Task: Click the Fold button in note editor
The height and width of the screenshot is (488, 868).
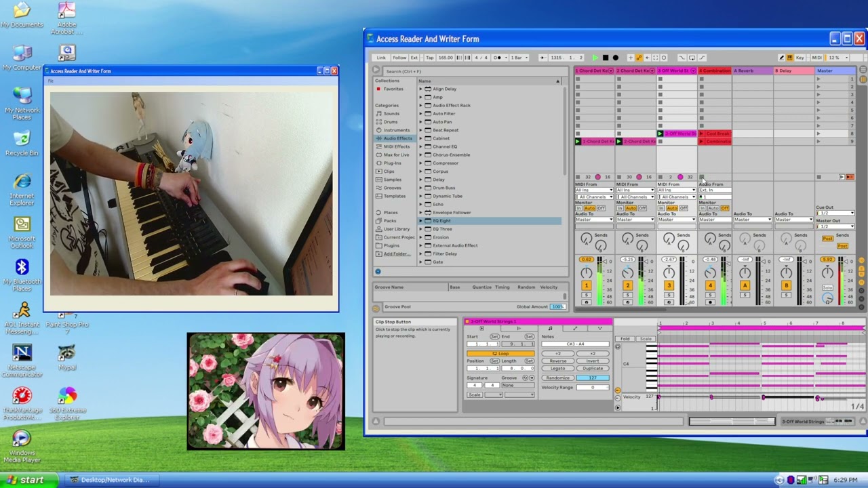Action: tap(625, 339)
